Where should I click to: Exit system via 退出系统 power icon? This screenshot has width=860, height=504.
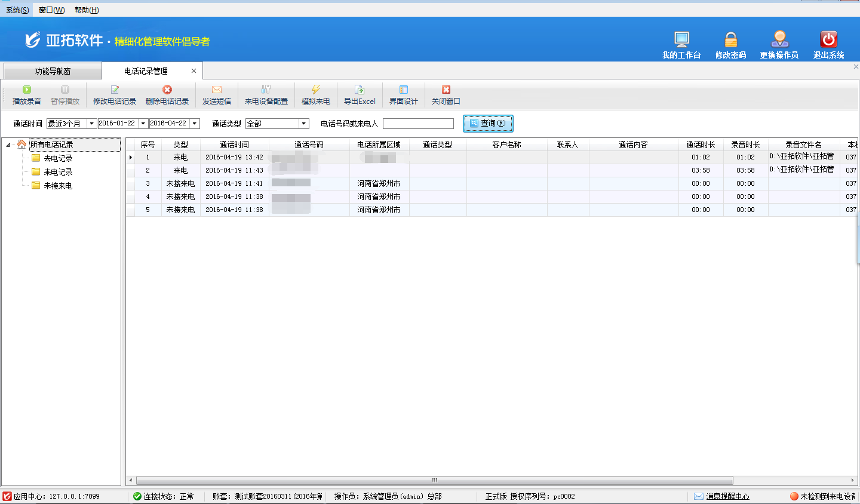[x=828, y=40]
